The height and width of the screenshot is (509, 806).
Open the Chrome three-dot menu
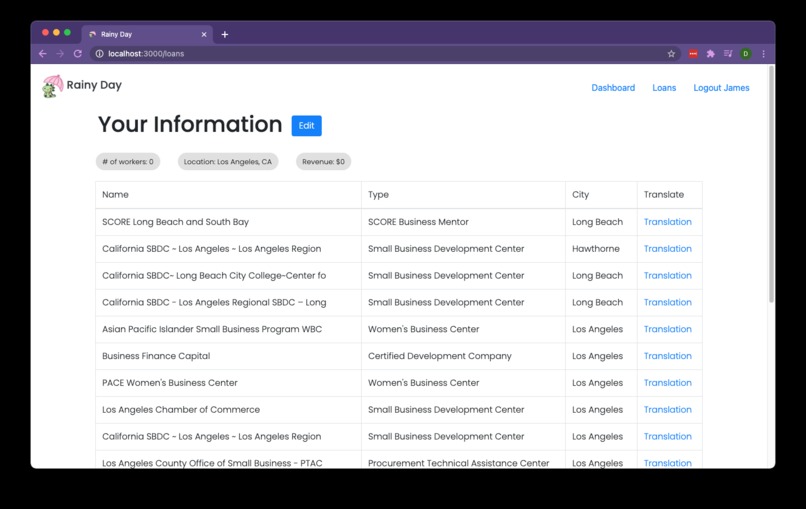[763, 53]
